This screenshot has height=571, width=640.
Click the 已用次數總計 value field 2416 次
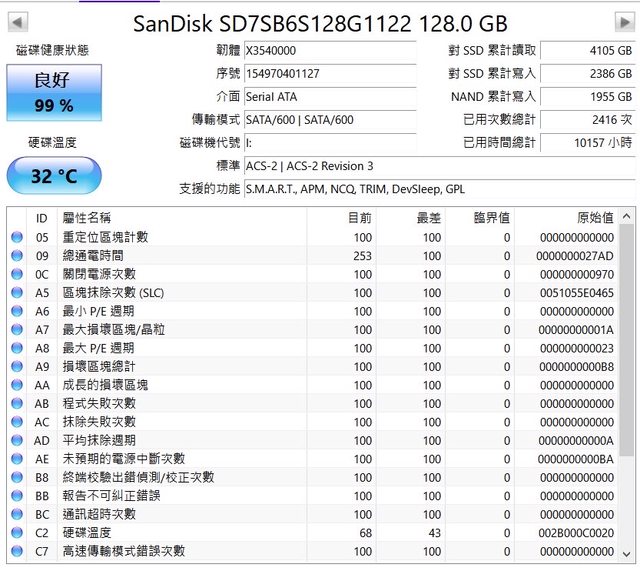pos(587,119)
